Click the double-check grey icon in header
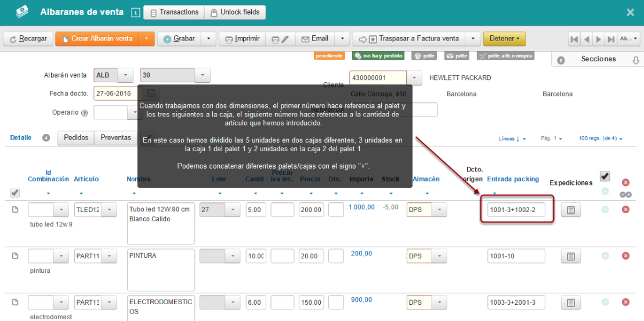 point(626,194)
